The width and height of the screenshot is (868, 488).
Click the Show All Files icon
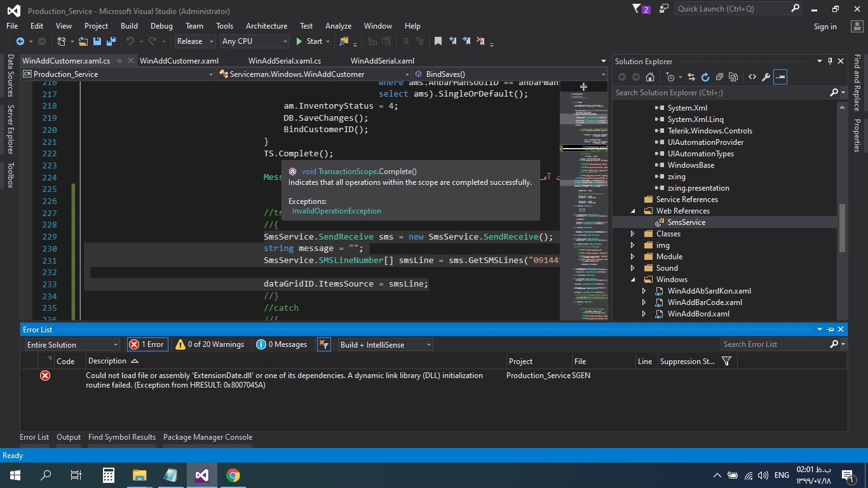pyautogui.click(x=733, y=77)
